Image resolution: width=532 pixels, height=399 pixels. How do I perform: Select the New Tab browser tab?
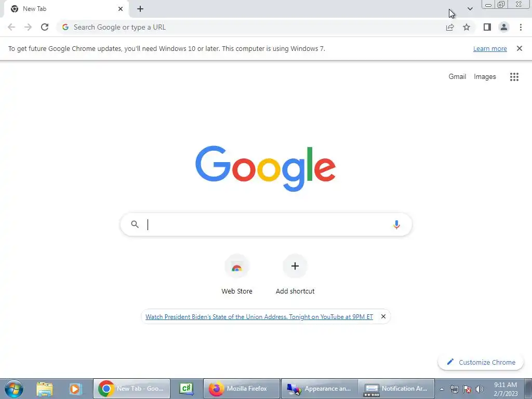click(x=66, y=9)
